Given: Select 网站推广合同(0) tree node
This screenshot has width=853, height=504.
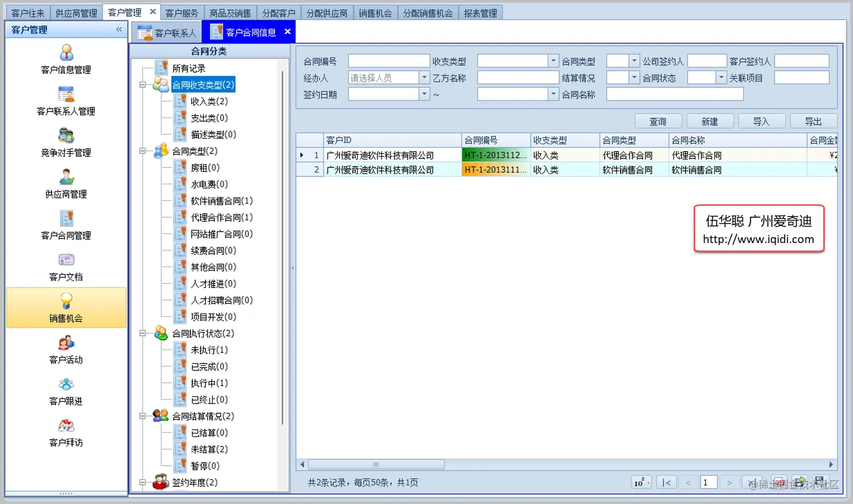Looking at the screenshot, I should coord(221,234).
